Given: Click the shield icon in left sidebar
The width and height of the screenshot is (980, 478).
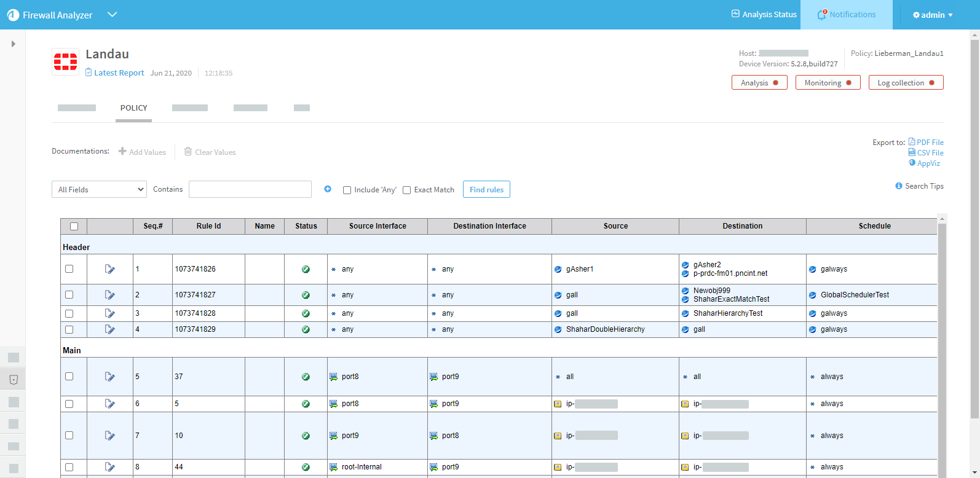Looking at the screenshot, I should coord(14,380).
